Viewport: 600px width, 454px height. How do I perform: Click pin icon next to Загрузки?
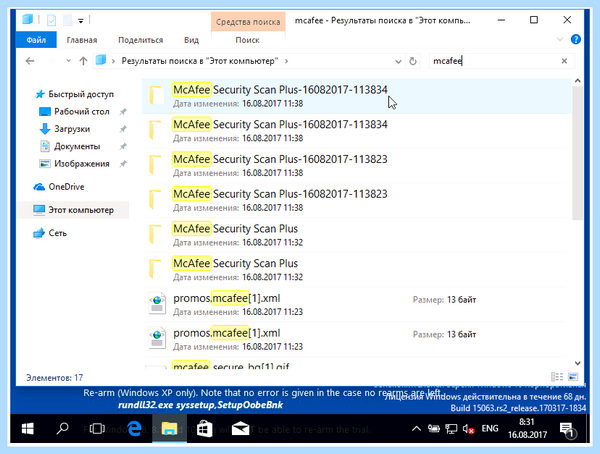pyautogui.click(x=123, y=129)
